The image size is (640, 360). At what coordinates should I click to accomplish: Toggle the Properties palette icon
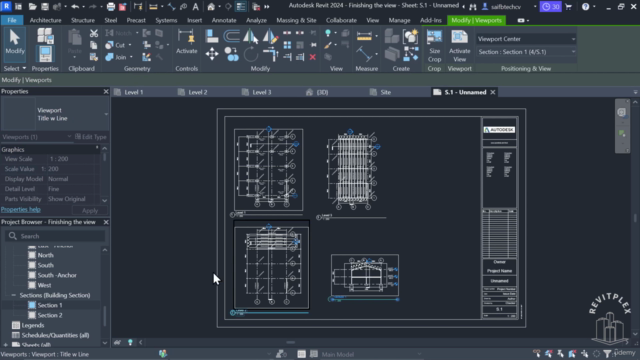45,54
